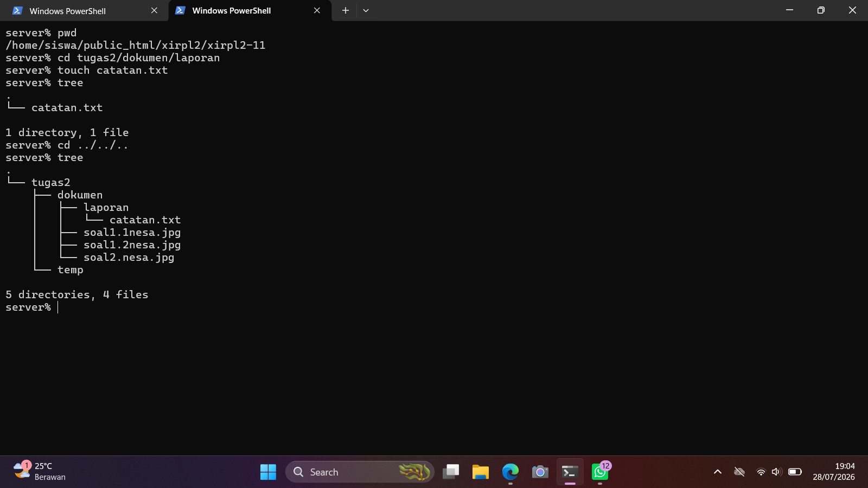Minimize the terminal window

click(x=789, y=10)
